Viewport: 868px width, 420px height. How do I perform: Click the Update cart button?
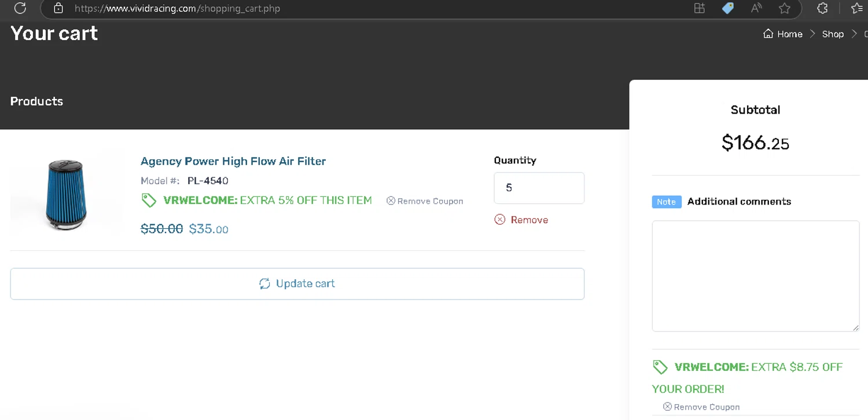pos(297,284)
